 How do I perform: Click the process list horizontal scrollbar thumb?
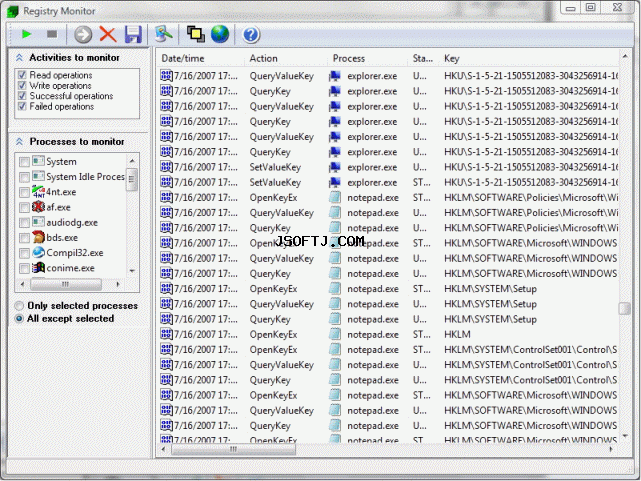pyautogui.click(x=66, y=284)
